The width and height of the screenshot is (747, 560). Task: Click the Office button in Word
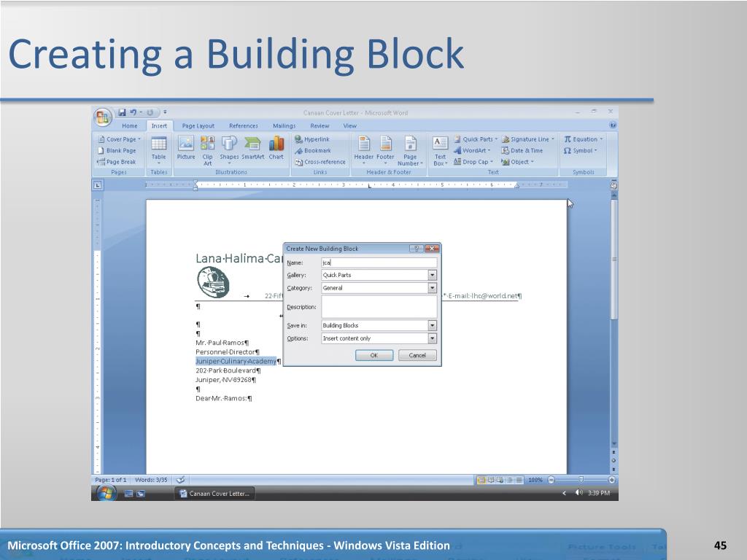coord(102,117)
